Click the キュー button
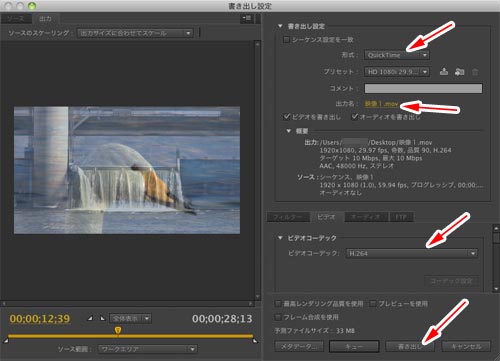500x361 pixels. pos(354,346)
